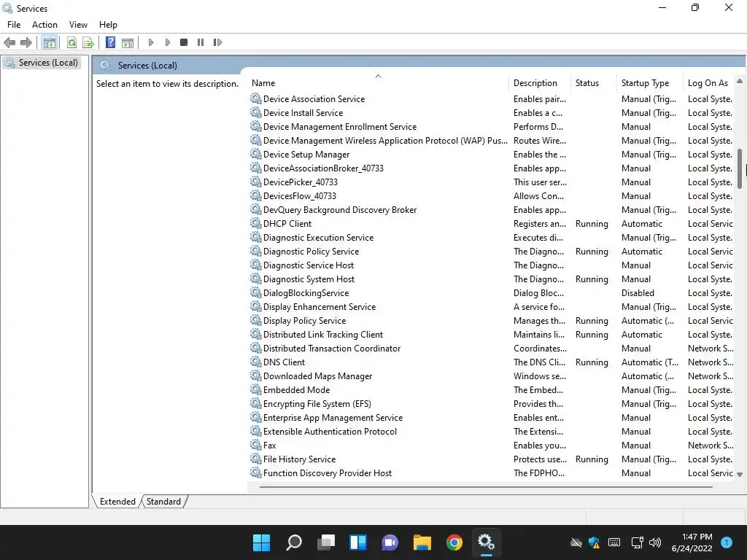This screenshot has height=560, width=747.
Task: Click the horizontal scrollbar under the services list
Action: 486,487
